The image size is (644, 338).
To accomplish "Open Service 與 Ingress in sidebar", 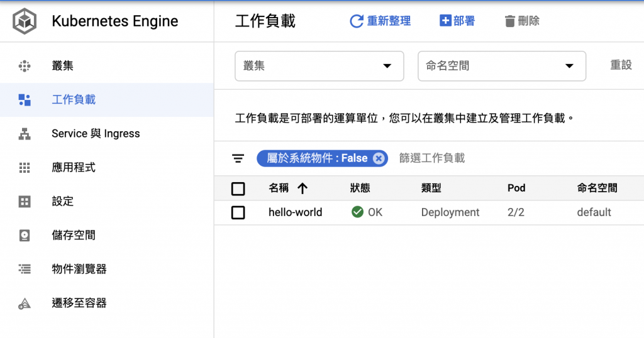I will [x=107, y=134].
